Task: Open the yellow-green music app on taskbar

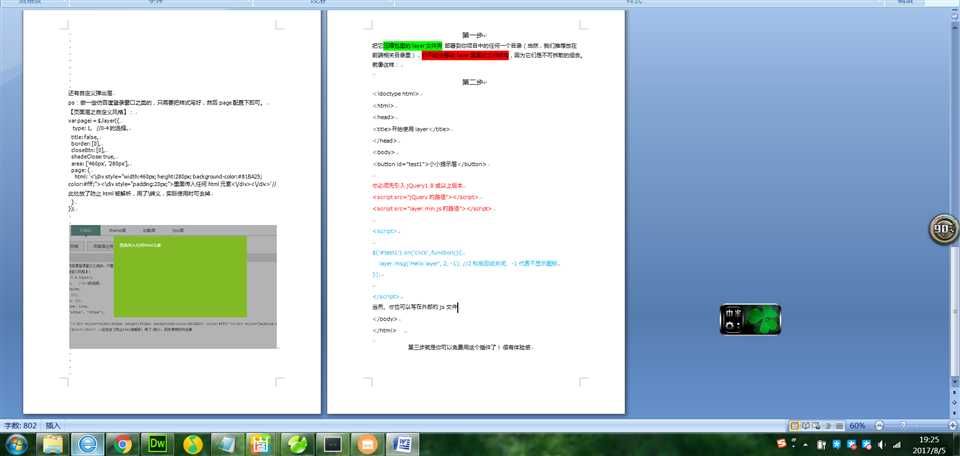Action: (192, 444)
